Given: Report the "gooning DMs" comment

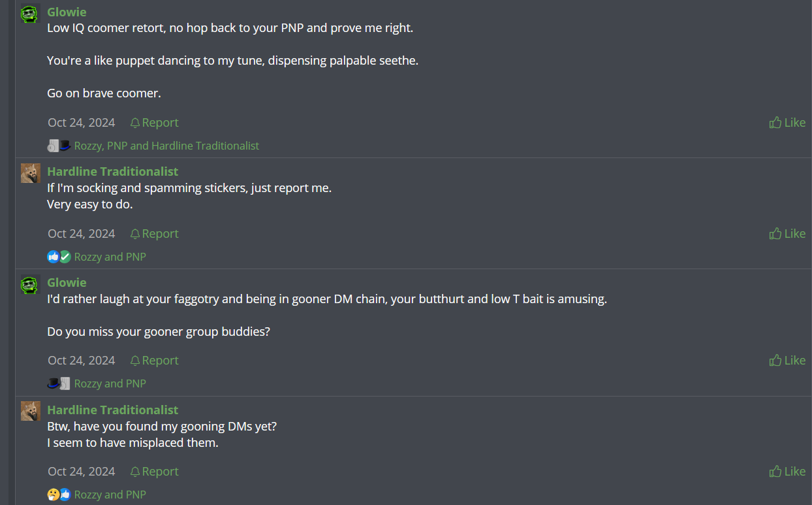Looking at the screenshot, I should 154,471.
